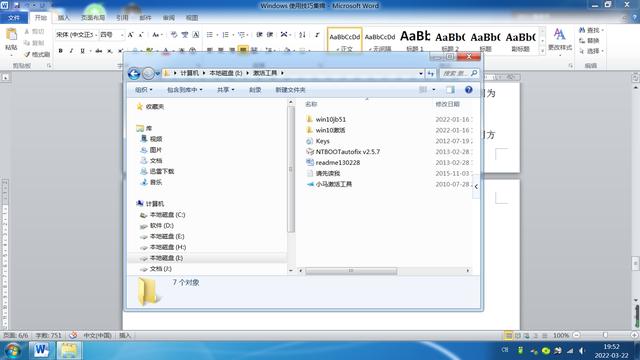The image size is (640, 360).
Task: Click the Find button in Editing group
Action: pos(590,30)
